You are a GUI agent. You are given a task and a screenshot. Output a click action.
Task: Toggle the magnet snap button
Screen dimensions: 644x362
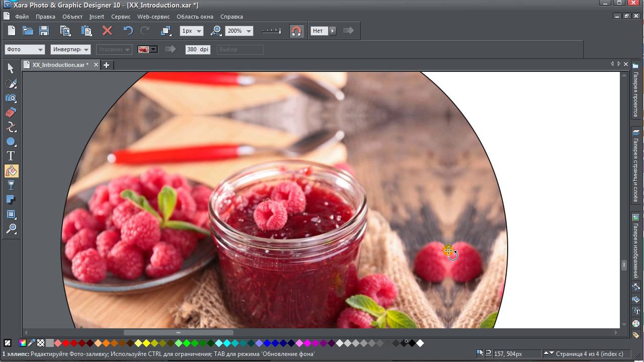point(296,31)
